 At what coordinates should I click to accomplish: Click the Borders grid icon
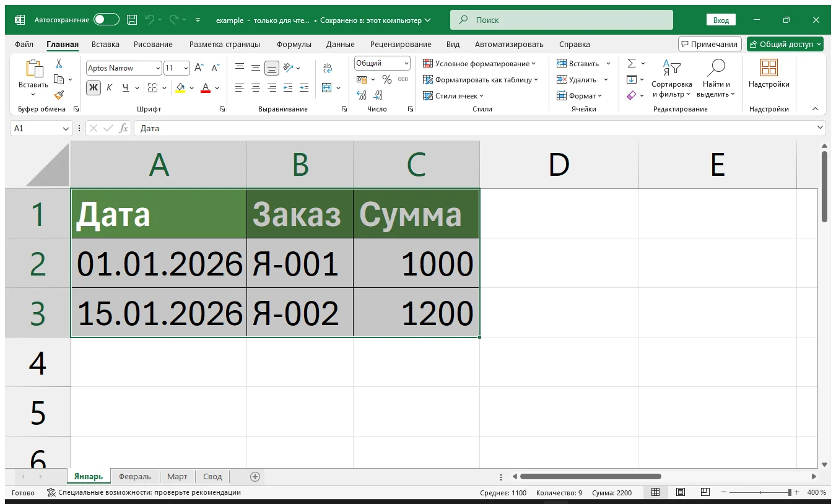pyautogui.click(x=152, y=87)
